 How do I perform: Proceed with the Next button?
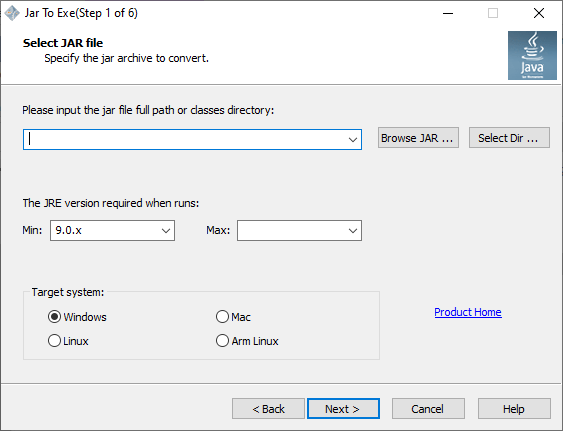coord(343,409)
